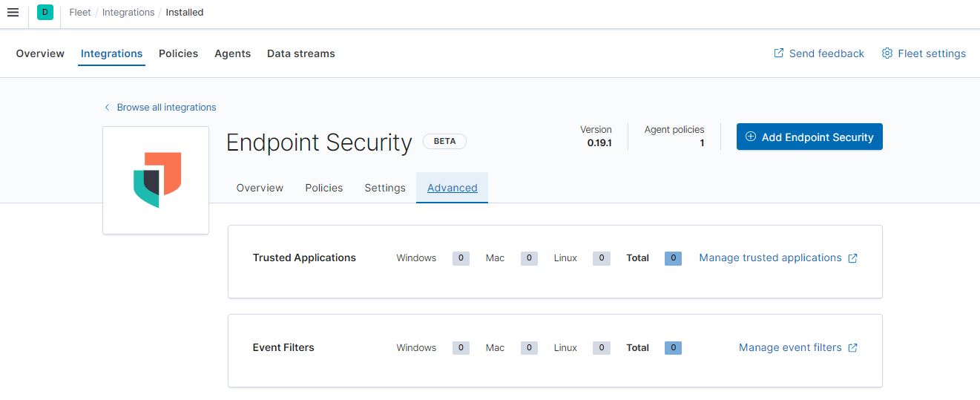Click external-link icon next to Manage event filters
Screen dimensions: 980x400
pyautogui.click(x=852, y=348)
